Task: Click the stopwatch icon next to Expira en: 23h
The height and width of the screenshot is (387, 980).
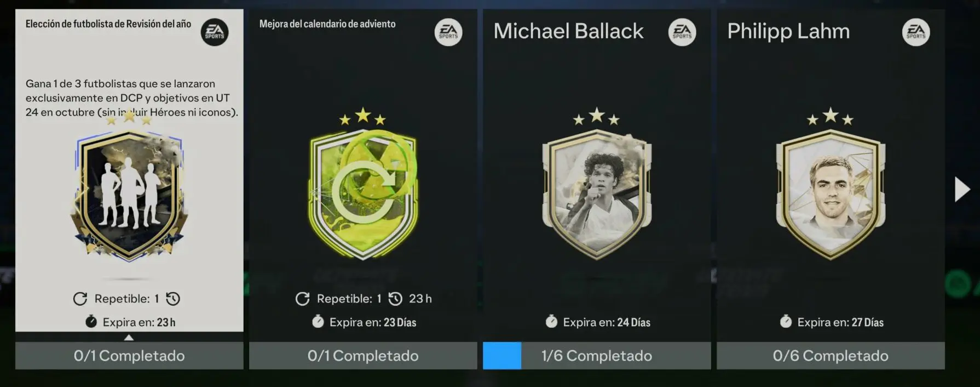Action: (x=91, y=322)
